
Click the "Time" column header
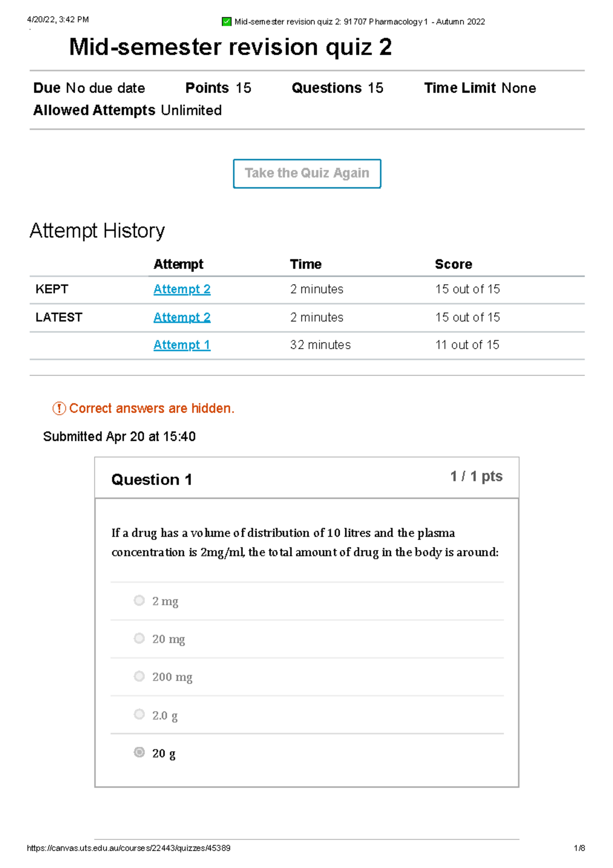click(x=305, y=264)
